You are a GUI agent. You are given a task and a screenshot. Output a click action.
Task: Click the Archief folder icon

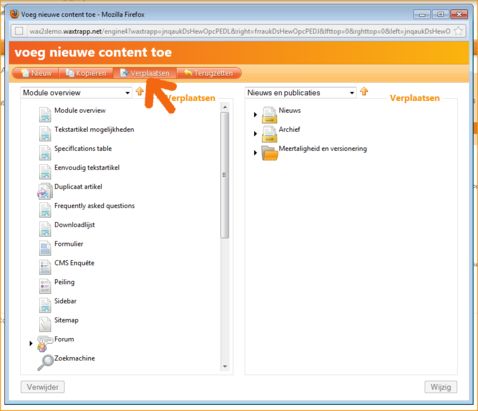coord(269,133)
